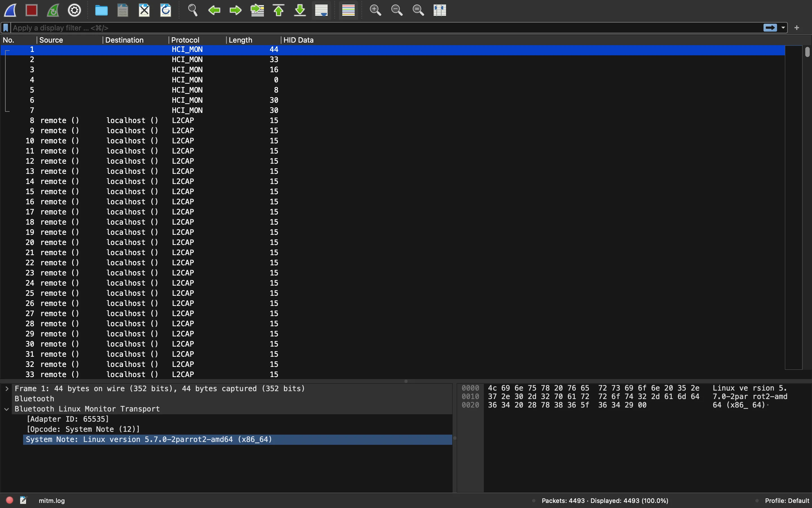Jump to the last packet
This screenshot has width=812, height=508.
(300, 10)
